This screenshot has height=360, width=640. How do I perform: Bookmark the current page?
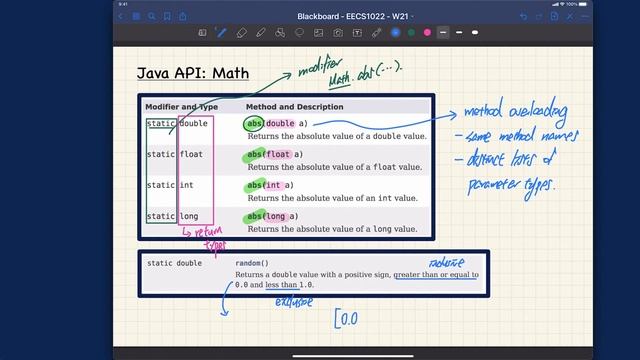pos(167,16)
